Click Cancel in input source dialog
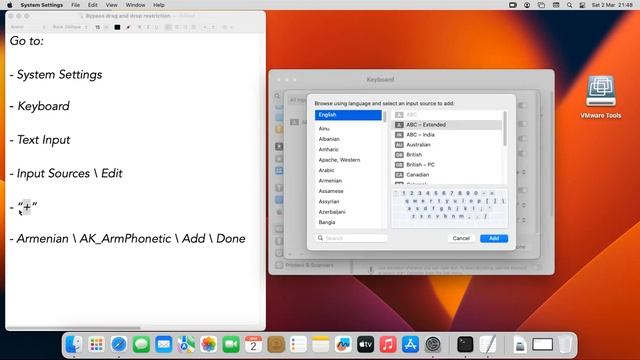Screen dimensions: 640x360 tap(461, 238)
